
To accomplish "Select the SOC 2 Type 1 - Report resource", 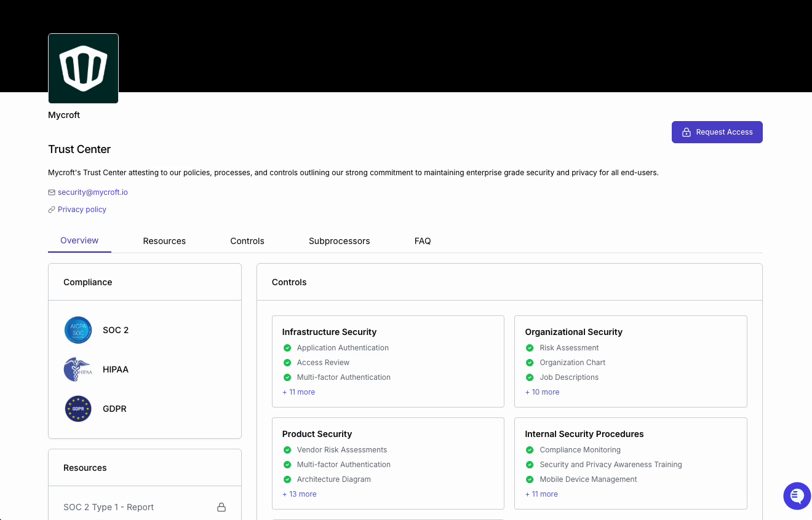I will tap(109, 507).
